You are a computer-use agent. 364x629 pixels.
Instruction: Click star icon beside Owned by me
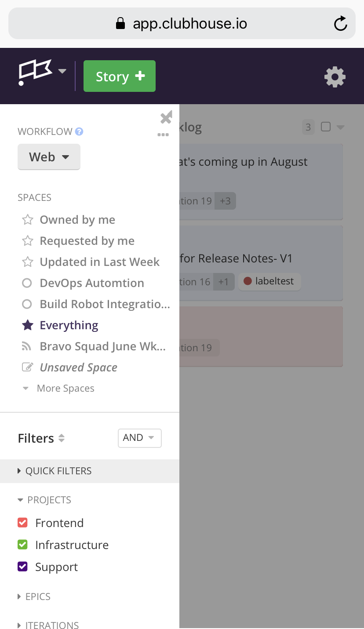[28, 220]
